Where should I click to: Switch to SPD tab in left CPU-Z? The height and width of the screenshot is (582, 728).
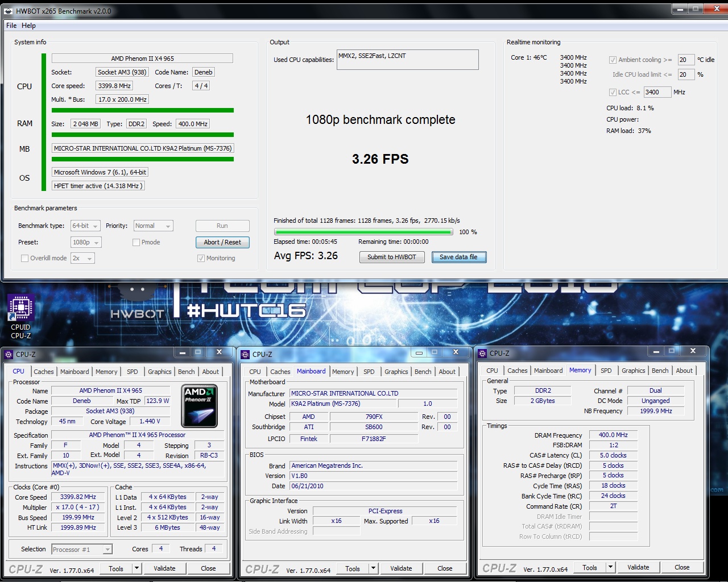pyautogui.click(x=133, y=372)
